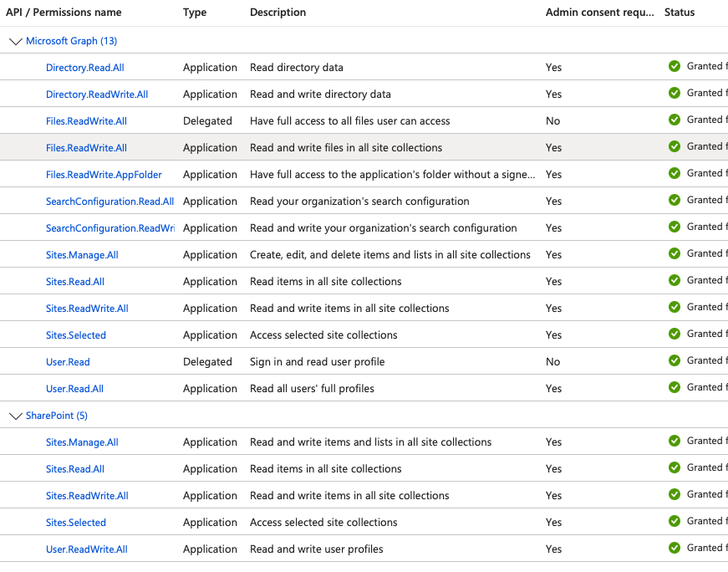Viewport: 728px width, 572px height.
Task: Click green status icon for Graph Sites.Selected
Action: pyautogui.click(x=675, y=335)
